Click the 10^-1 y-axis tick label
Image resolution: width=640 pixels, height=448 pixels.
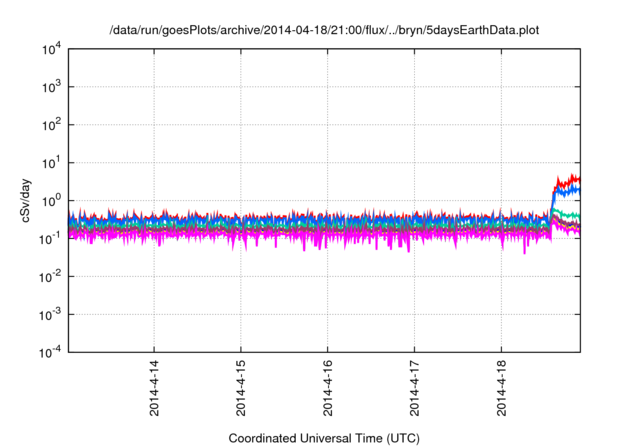click(x=51, y=239)
